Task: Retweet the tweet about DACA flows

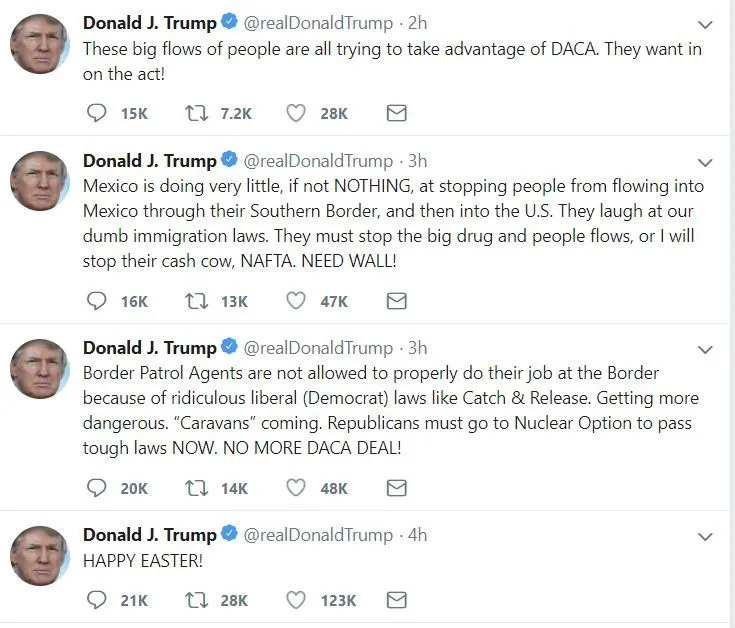Action: point(196,114)
